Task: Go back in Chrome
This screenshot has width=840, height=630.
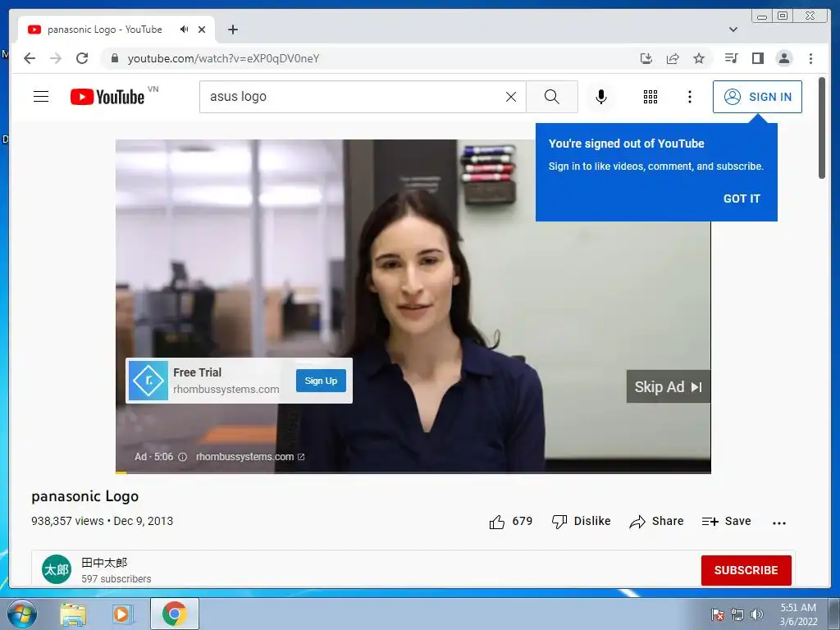Action: (30, 58)
